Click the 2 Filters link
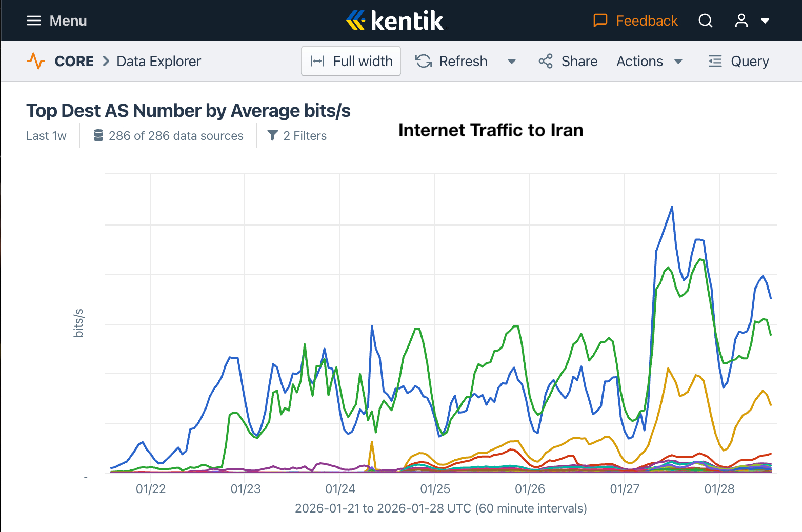802x532 pixels. coord(305,136)
